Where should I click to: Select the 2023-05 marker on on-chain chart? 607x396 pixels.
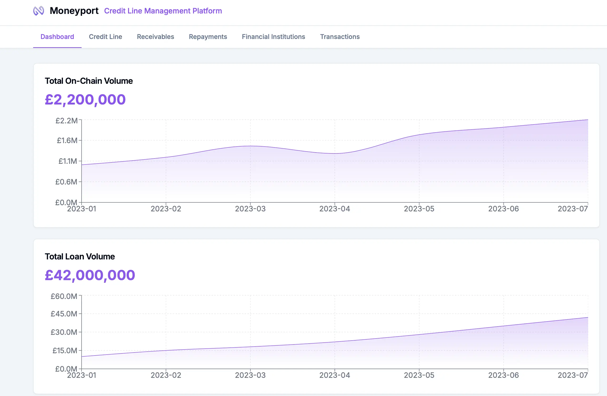(419, 209)
